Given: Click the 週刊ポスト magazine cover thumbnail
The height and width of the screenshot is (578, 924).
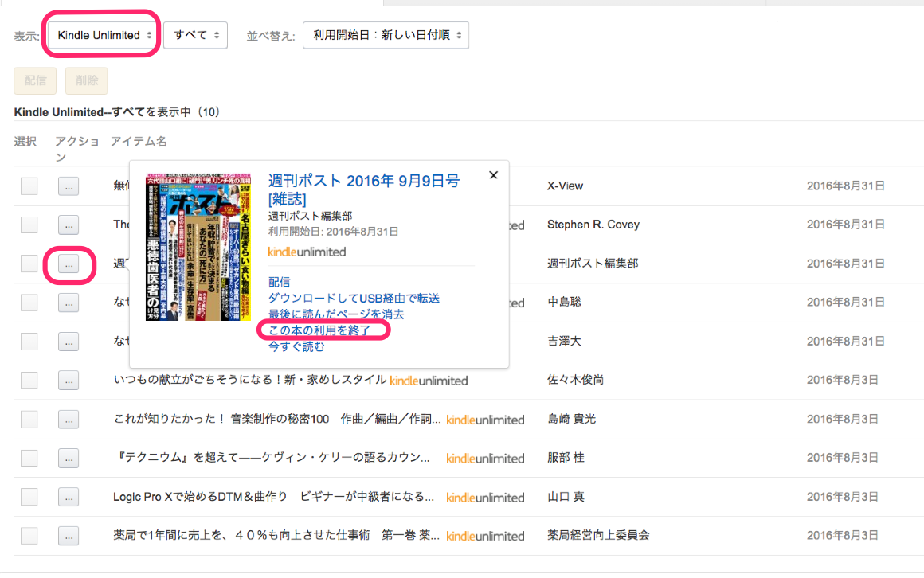Looking at the screenshot, I should coord(198,247).
